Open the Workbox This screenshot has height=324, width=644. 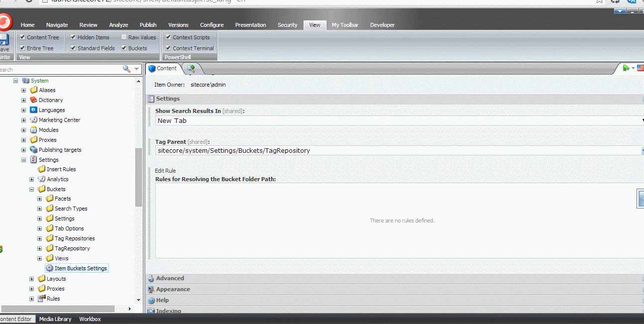(x=90, y=319)
